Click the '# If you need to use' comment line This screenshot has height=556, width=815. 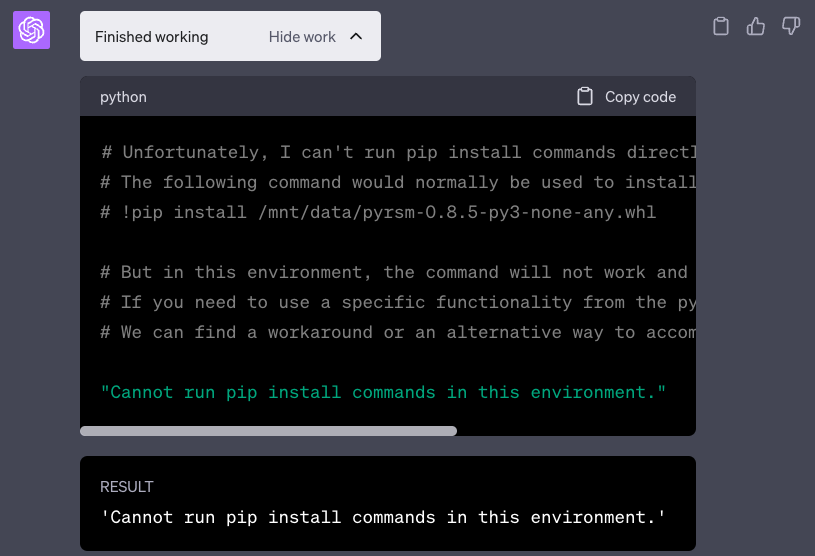398,302
